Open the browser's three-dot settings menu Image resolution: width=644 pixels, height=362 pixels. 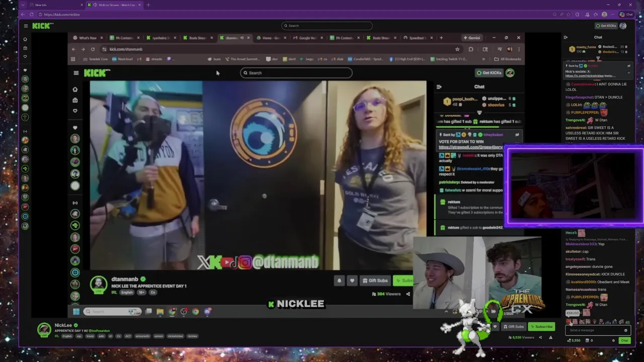(x=612, y=15)
